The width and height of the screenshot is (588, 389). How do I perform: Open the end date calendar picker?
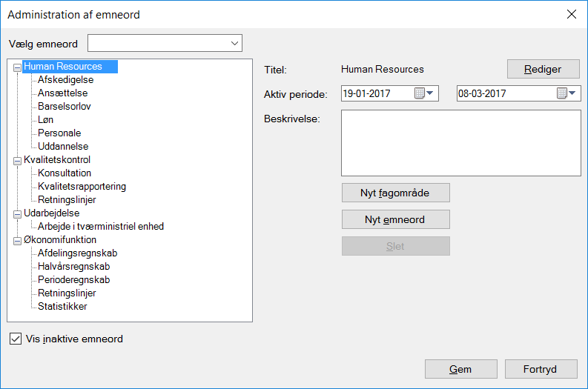click(x=567, y=93)
